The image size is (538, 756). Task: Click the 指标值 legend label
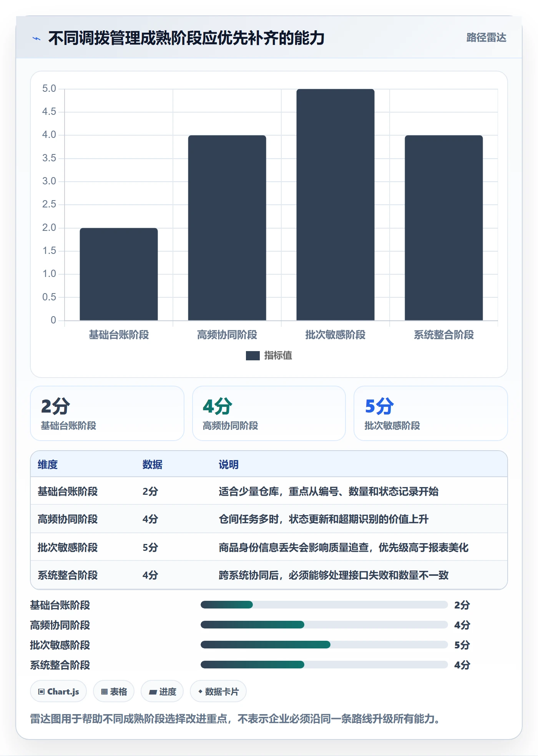[x=278, y=356]
